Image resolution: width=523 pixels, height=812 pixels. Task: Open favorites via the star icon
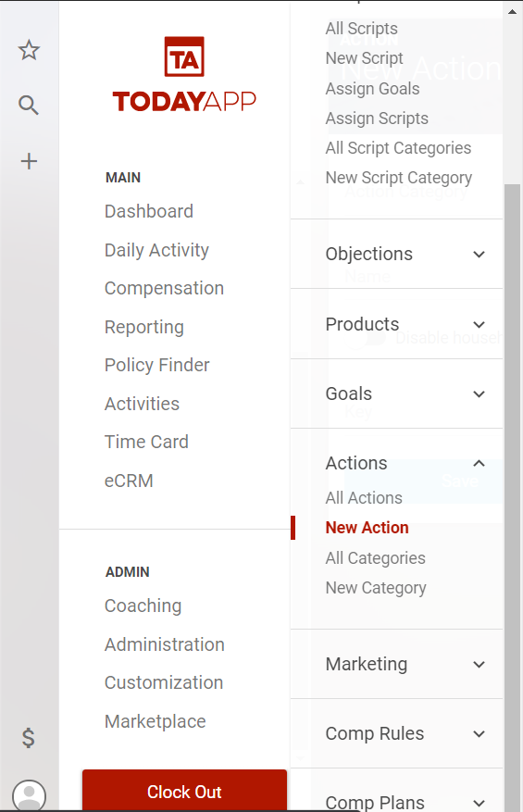click(x=29, y=50)
